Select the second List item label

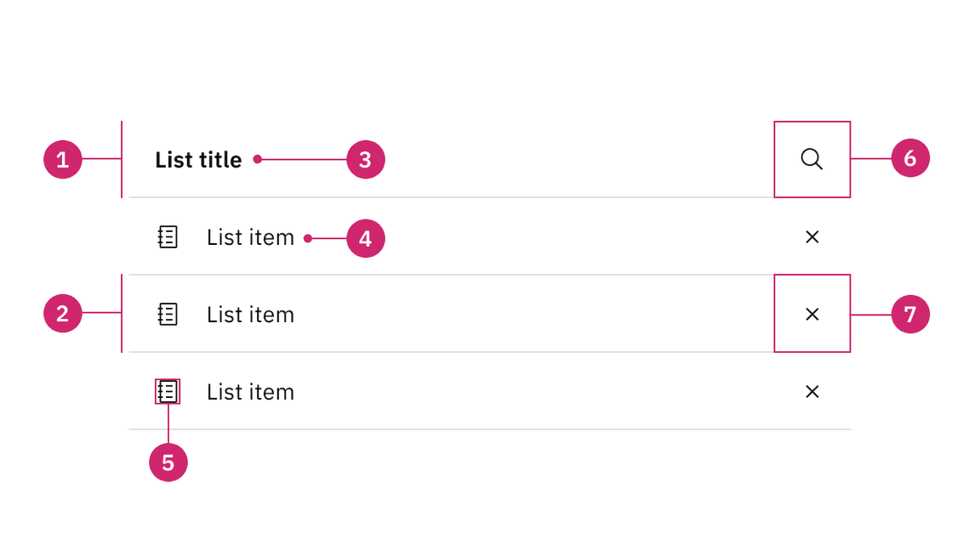pos(250,315)
